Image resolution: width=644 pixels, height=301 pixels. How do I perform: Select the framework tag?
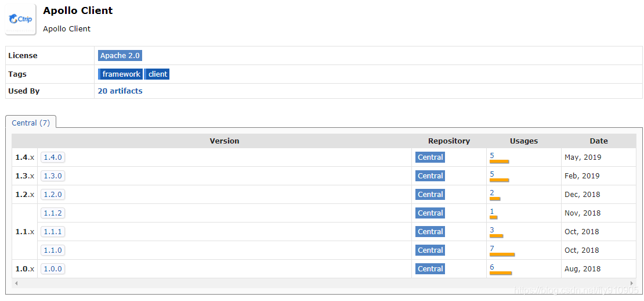pyautogui.click(x=121, y=74)
